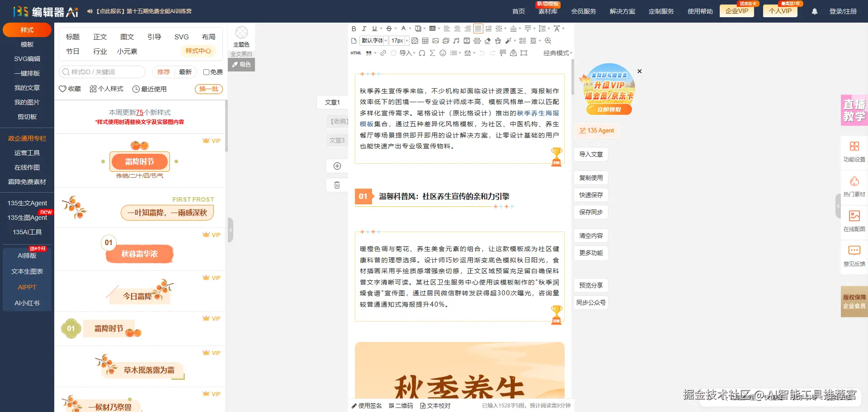868x412 pixels.
Task: Open 功能设置 in the right sidebar
Action: tap(854, 152)
